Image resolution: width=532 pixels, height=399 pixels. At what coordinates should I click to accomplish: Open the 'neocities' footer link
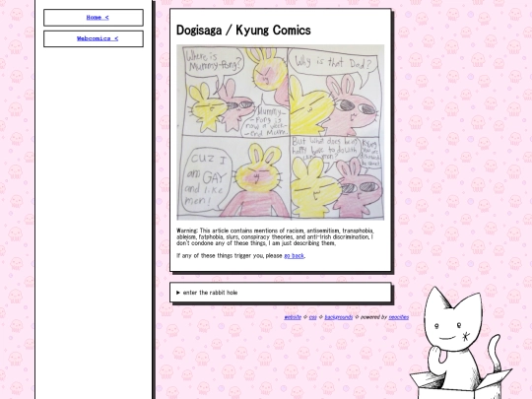pos(398,317)
